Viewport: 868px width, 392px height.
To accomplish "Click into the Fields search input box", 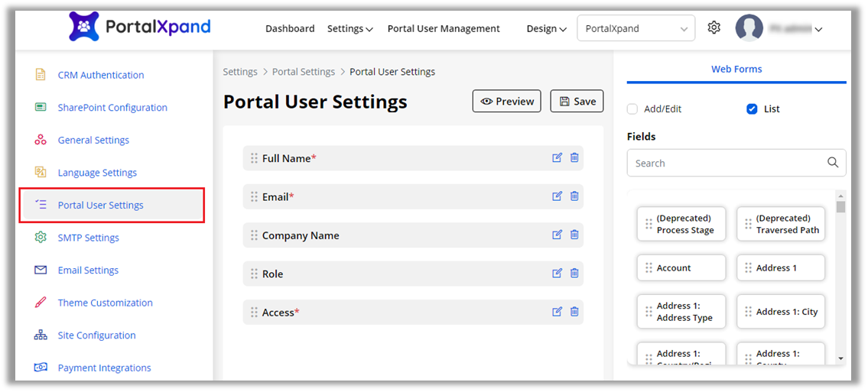I will coord(727,163).
